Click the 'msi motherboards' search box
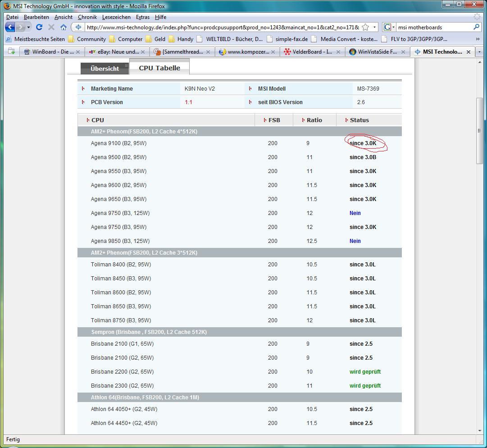Screen dimensions: 487x448 point(434,27)
